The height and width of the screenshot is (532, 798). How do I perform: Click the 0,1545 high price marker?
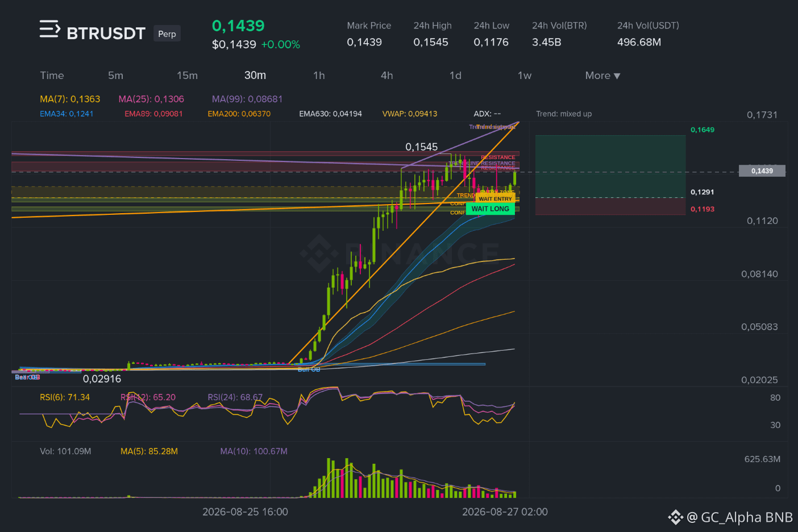[421, 147]
